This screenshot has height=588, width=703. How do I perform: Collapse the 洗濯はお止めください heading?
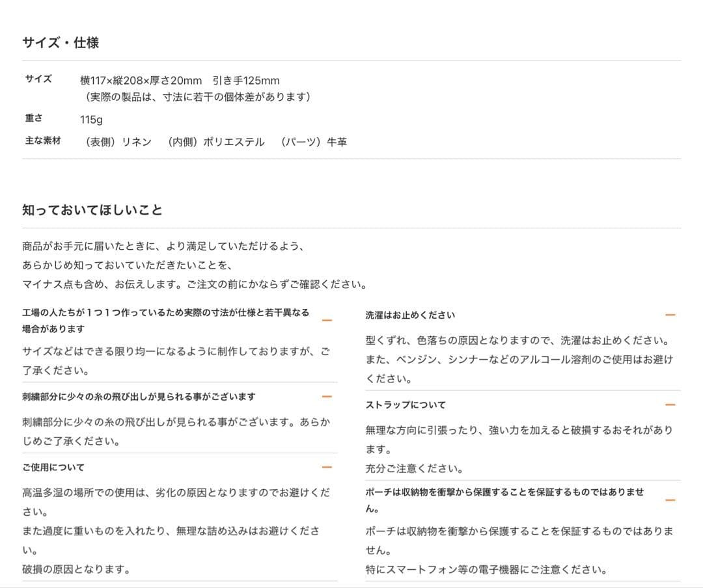click(x=410, y=315)
